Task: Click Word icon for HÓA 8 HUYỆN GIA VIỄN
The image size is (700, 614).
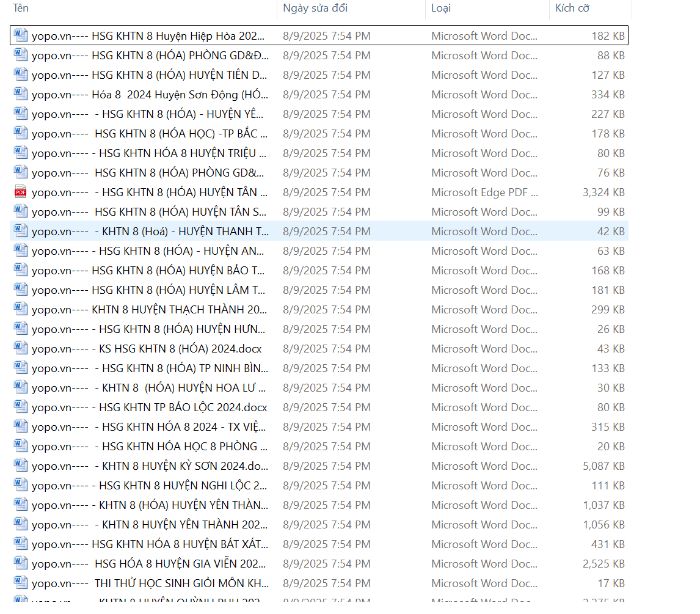Action: (21, 563)
